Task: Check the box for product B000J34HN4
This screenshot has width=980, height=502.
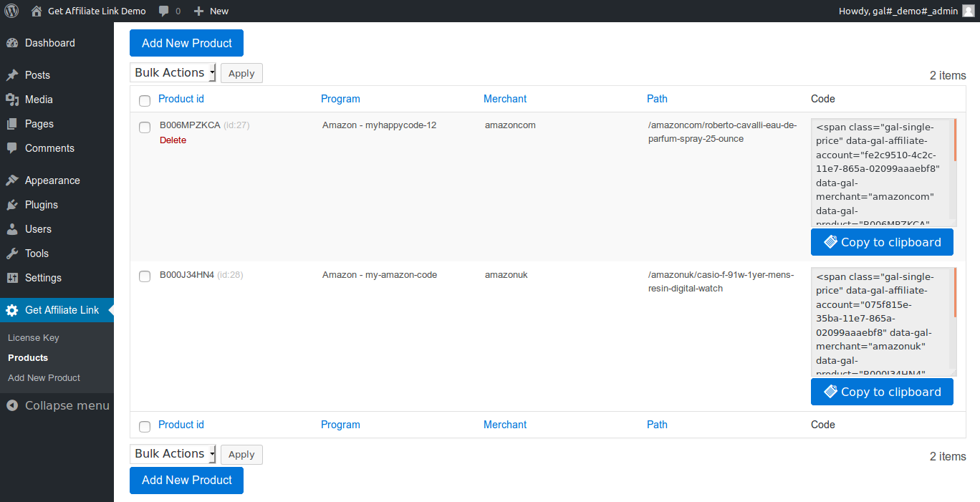Action: [145, 276]
